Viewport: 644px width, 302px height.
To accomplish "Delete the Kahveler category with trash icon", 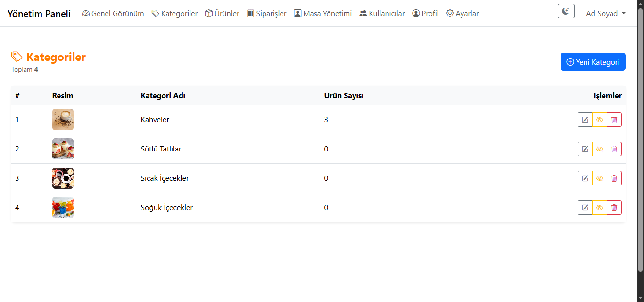I will (x=614, y=120).
